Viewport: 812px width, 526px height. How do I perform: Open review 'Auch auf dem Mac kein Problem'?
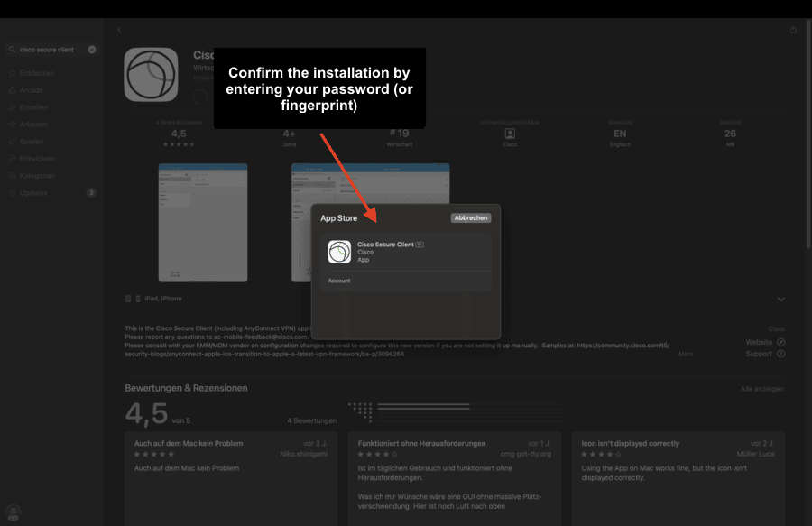point(231,479)
